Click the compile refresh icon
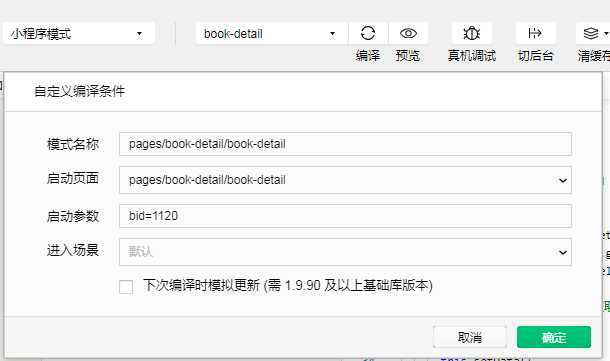Viewport: 610px width, 361px height. [368, 33]
